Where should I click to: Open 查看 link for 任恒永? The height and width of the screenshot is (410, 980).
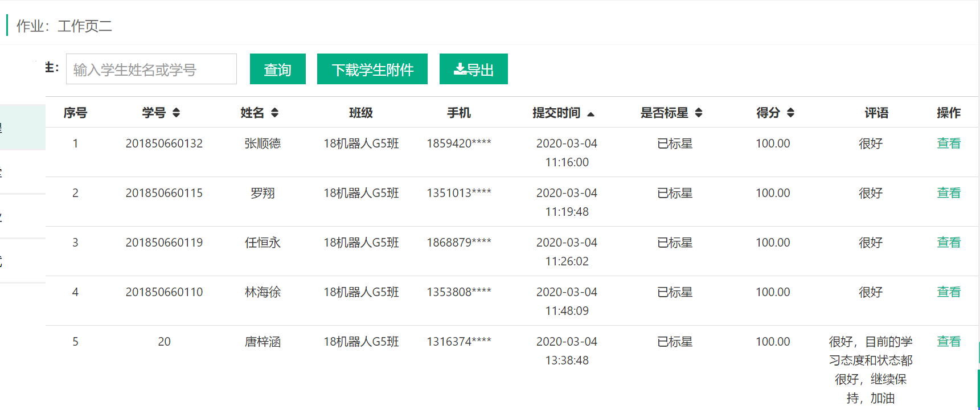(x=949, y=243)
